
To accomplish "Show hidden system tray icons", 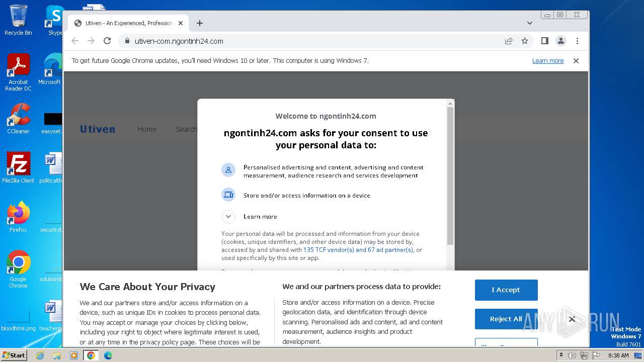I will 561,355.
